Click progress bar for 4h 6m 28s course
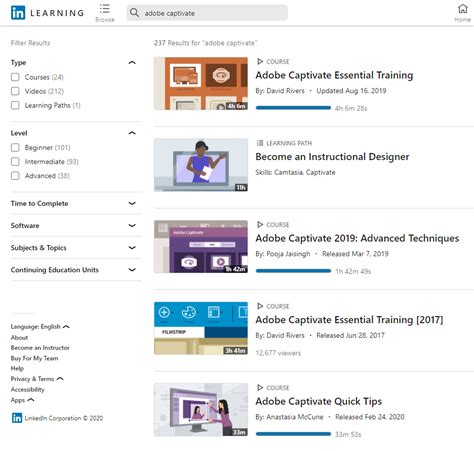474x451 pixels. tap(293, 108)
